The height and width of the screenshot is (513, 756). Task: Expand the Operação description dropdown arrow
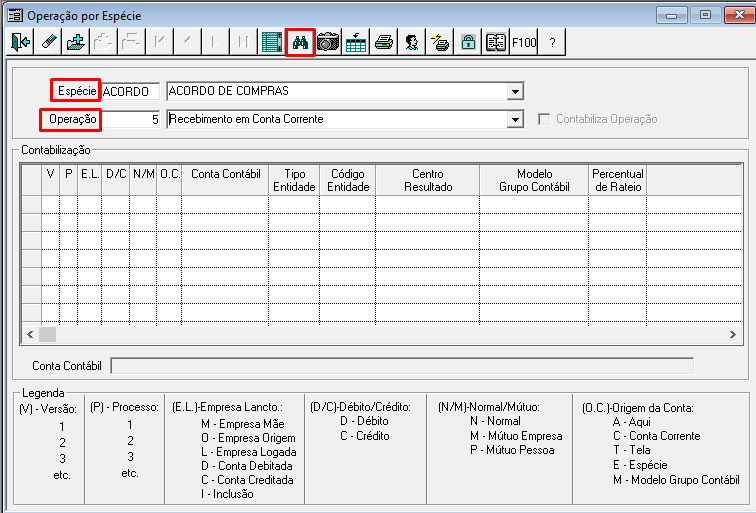tap(515, 119)
